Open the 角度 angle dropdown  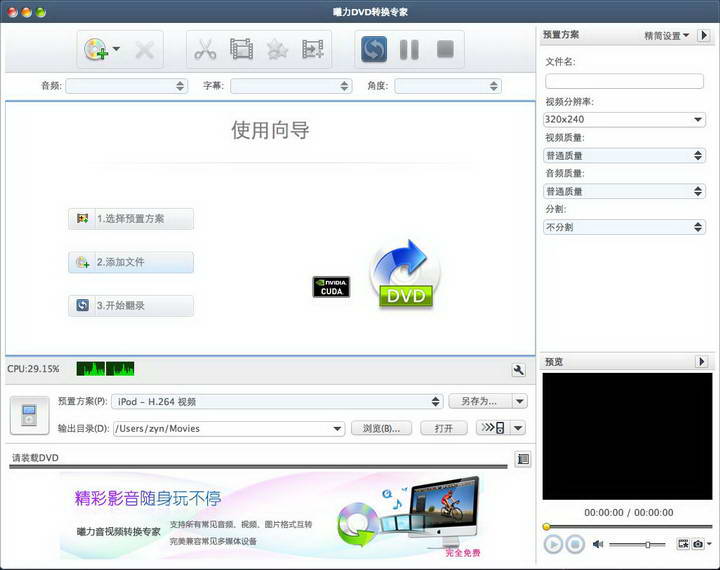(448, 86)
